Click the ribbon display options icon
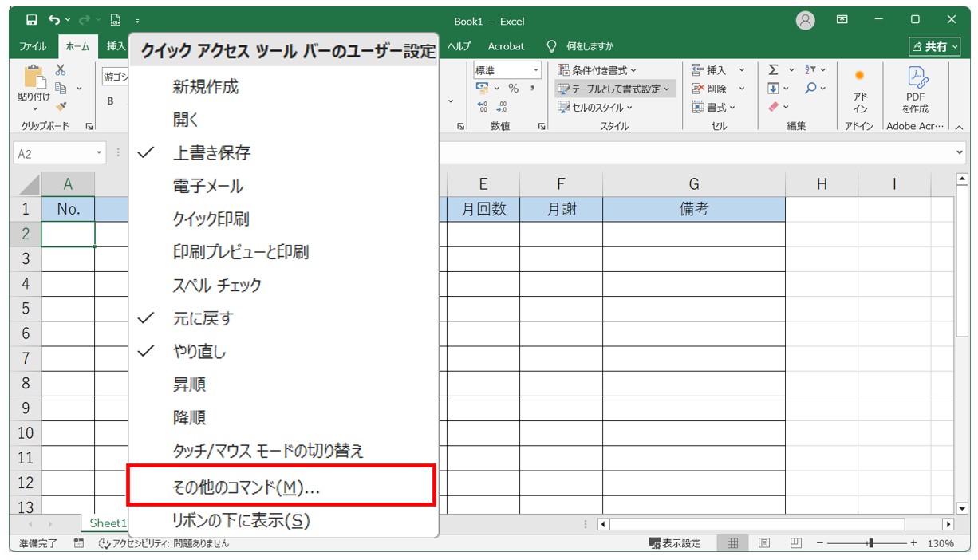Screen dimensions: 978x560 (x=842, y=20)
